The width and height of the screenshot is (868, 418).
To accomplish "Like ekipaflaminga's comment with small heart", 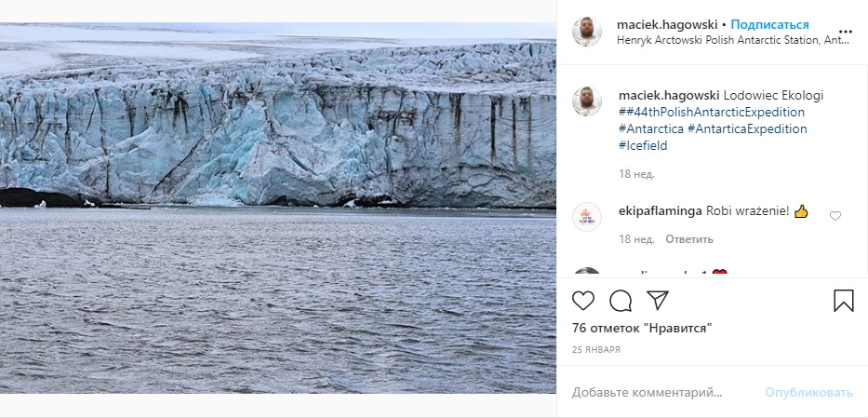I will (x=835, y=216).
